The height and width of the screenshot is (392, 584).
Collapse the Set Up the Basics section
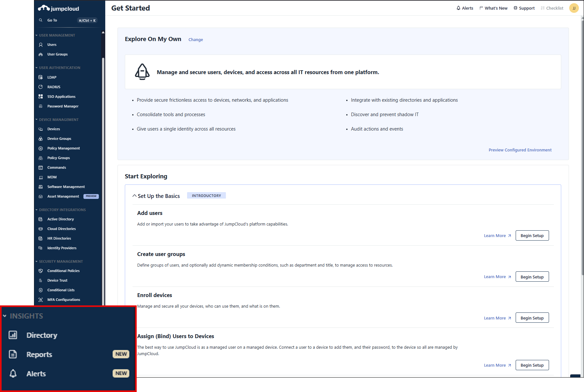134,196
